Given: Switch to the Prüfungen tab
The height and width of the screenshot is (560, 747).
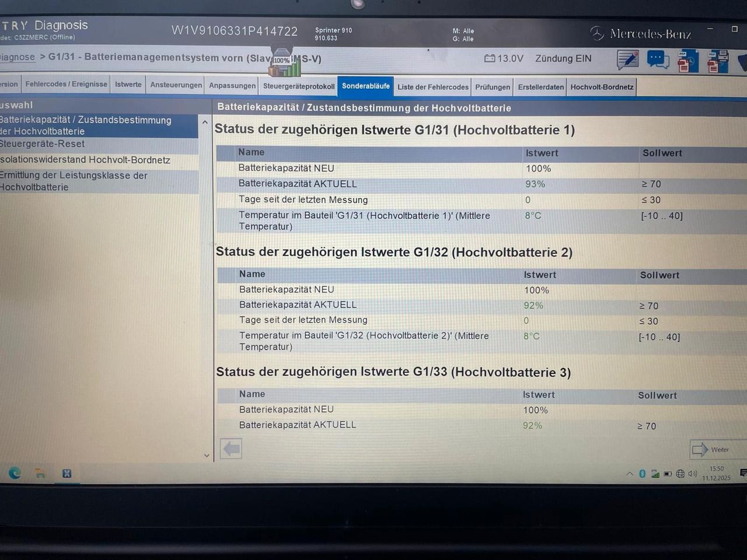Looking at the screenshot, I should (x=493, y=87).
